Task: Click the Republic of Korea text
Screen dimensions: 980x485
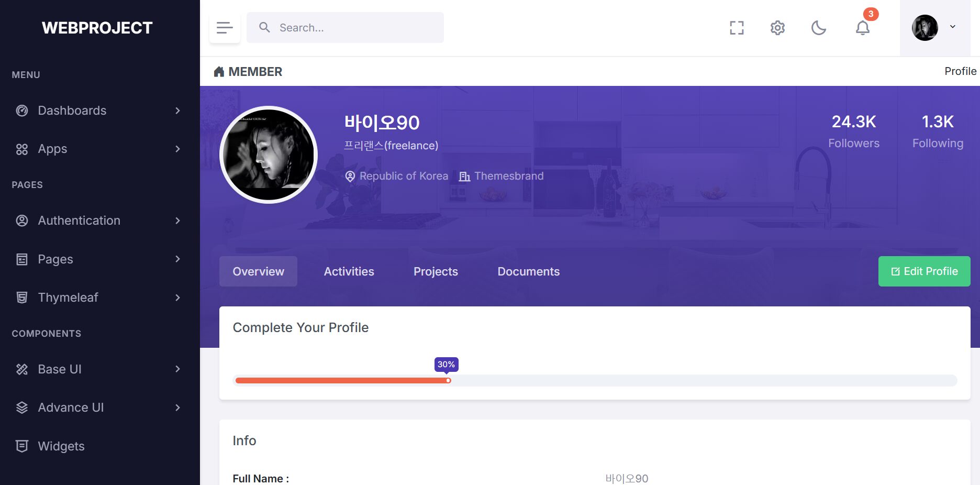Action: (x=404, y=176)
